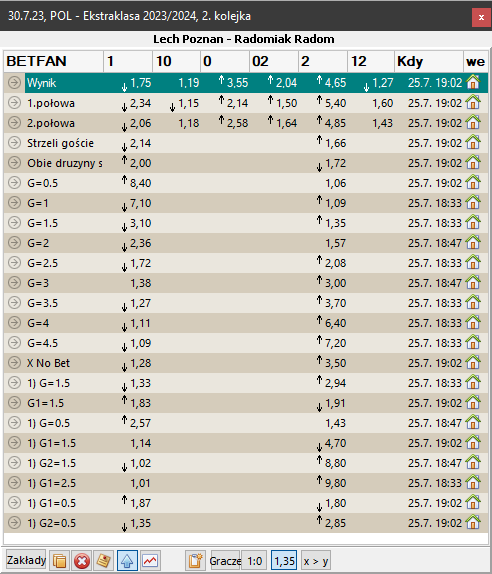Select the odds 8,80 in 1) G2=1.5 row
The width and height of the screenshot is (492, 574).
click(335, 463)
